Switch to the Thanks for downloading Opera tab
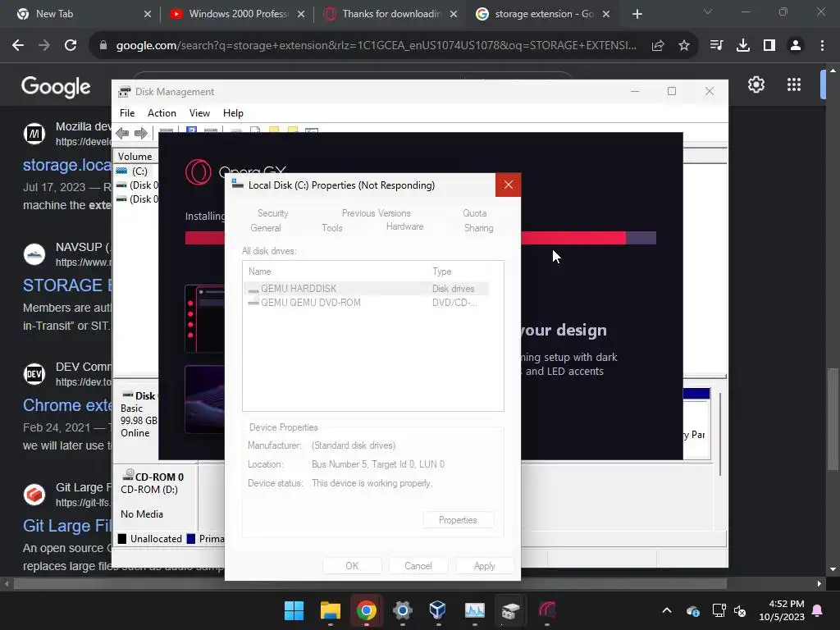Screen dimensions: 840x630 tap(391, 14)
